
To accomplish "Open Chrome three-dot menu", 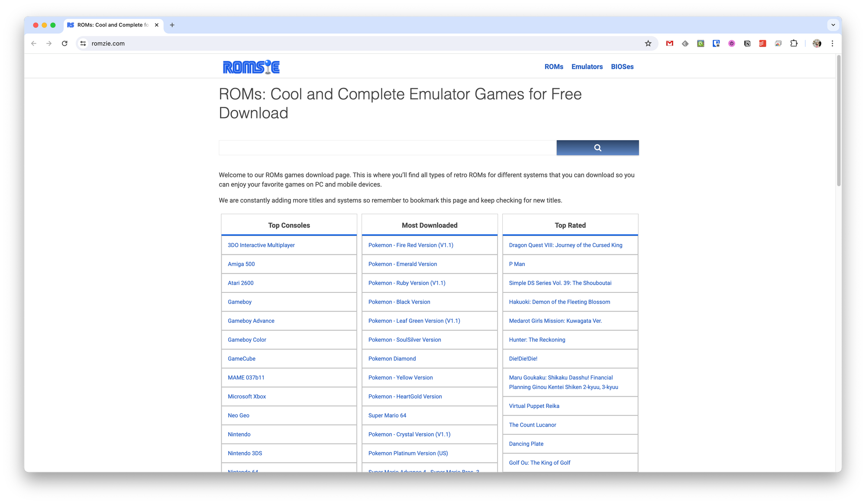I will click(832, 43).
